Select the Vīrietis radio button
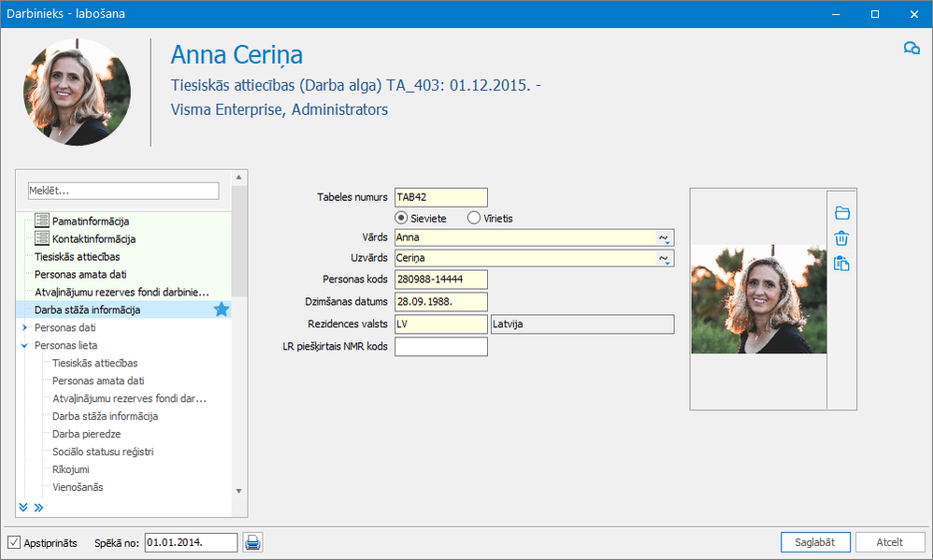 click(x=474, y=218)
